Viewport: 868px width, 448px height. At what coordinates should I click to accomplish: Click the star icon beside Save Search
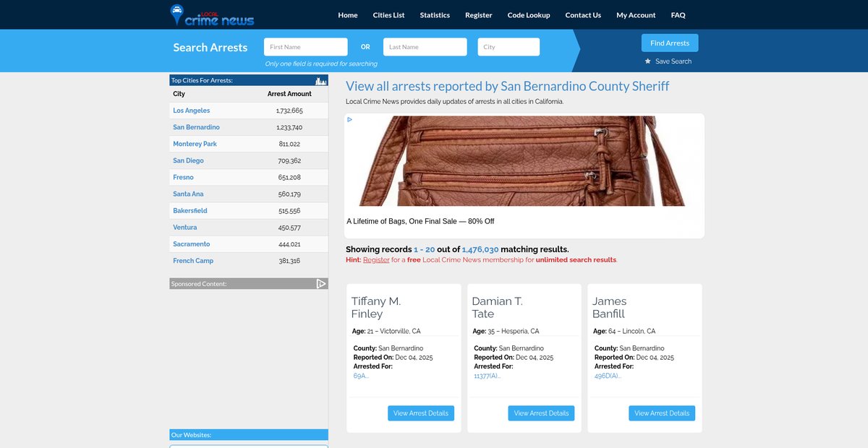pyautogui.click(x=648, y=61)
